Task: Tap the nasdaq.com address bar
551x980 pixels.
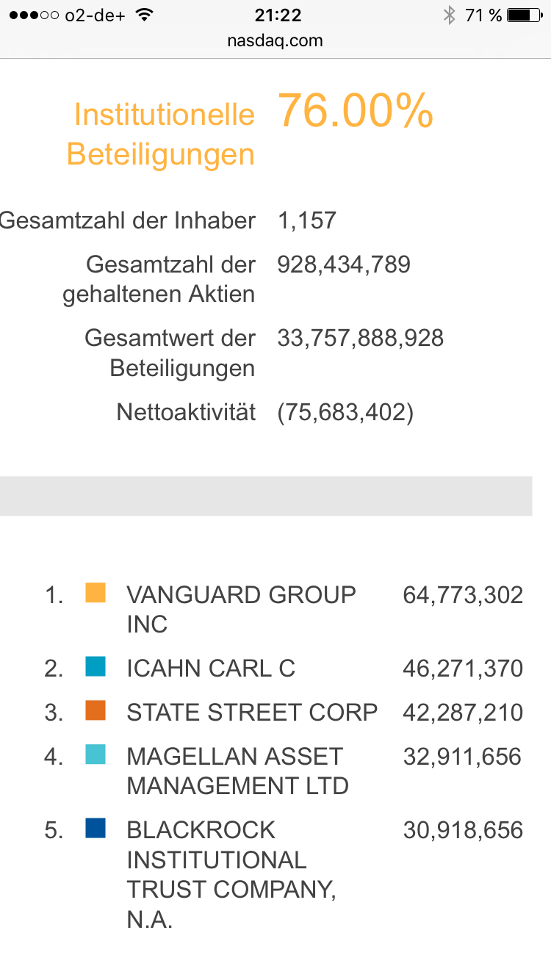Action: click(x=275, y=40)
